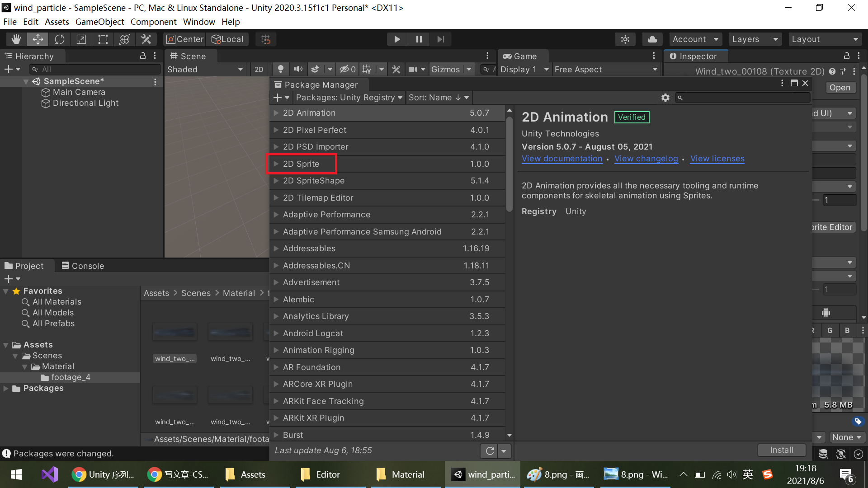Open Package Manager settings gear
The width and height of the screenshot is (868, 488).
665,98
